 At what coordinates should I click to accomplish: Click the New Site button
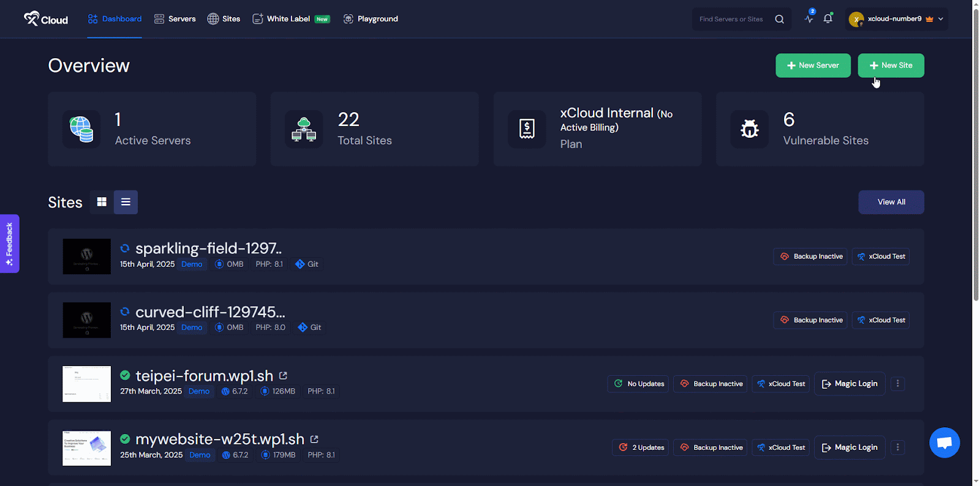[x=891, y=65]
